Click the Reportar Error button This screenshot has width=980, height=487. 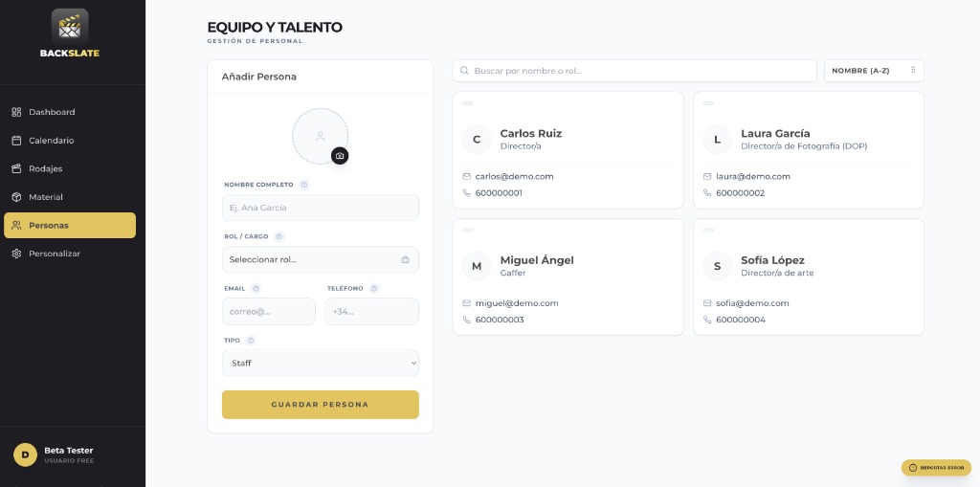[936, 468]
